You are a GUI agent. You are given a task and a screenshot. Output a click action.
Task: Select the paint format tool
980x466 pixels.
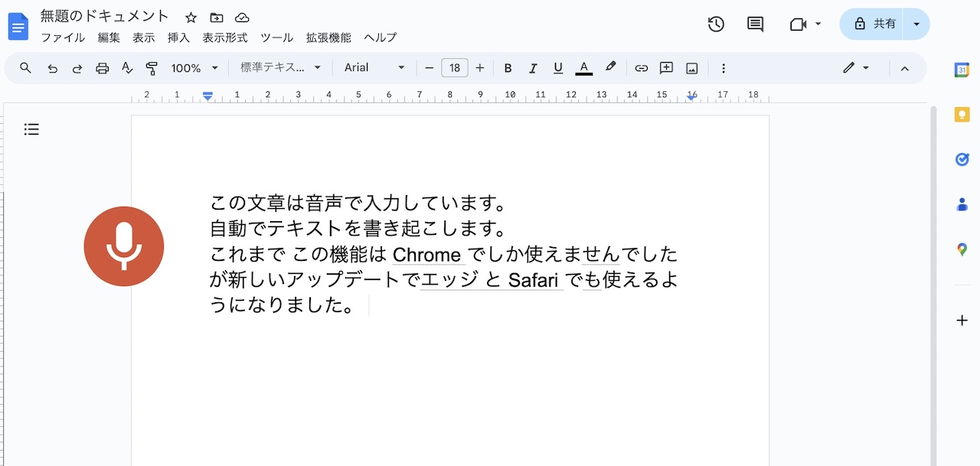[152, 68]
